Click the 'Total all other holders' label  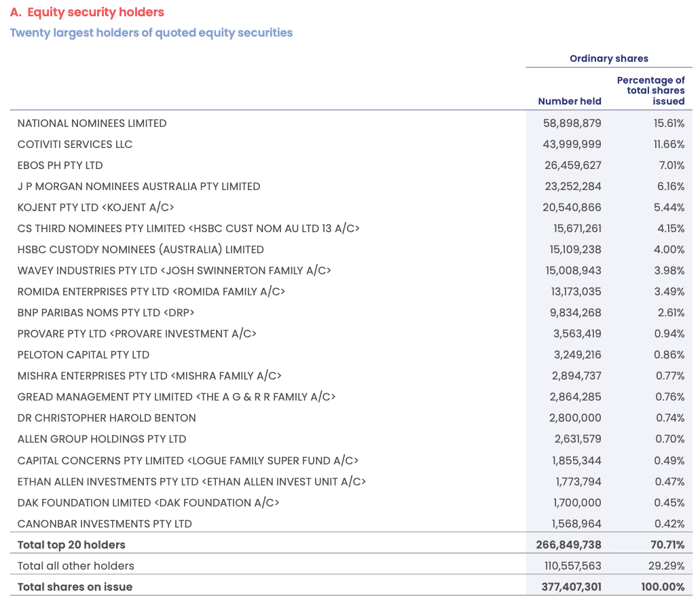click(76, 566)
